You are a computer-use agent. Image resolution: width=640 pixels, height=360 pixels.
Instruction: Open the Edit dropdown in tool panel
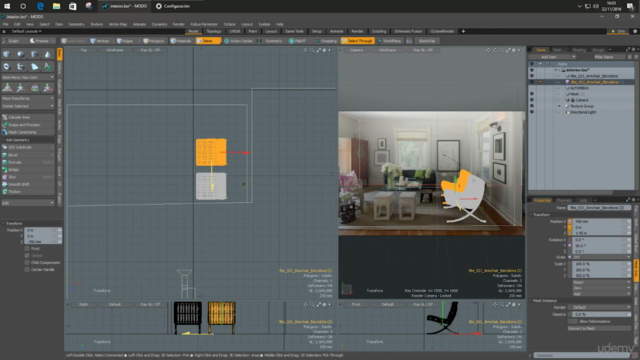pos(28,203)
